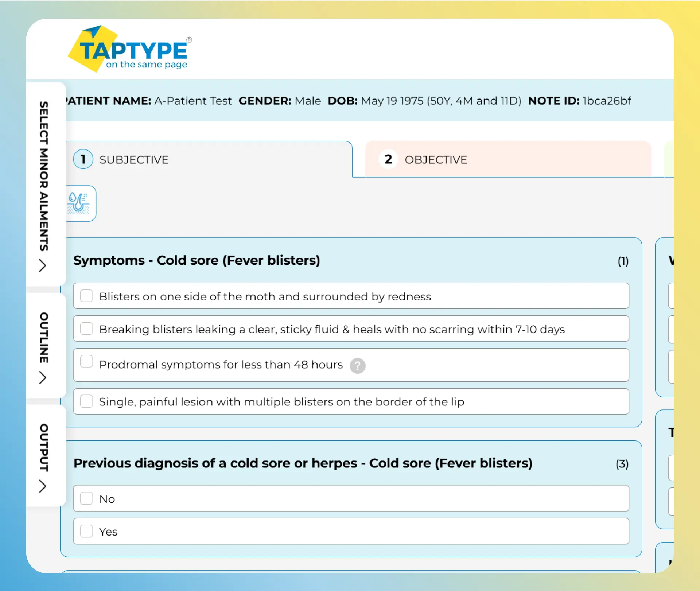Expand the Select Minor Ailments side panel arrow
The width and height of the screenshot is (700, 591).
click(43, 266)
